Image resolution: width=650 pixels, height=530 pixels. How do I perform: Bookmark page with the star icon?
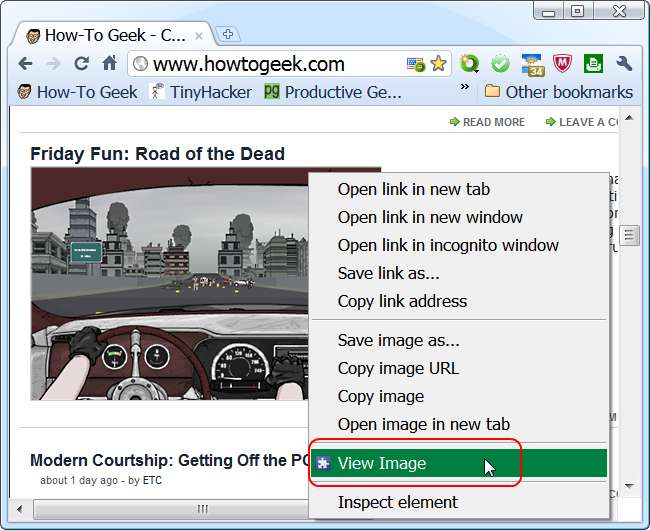pyautogui.click(x=438, y=64)
